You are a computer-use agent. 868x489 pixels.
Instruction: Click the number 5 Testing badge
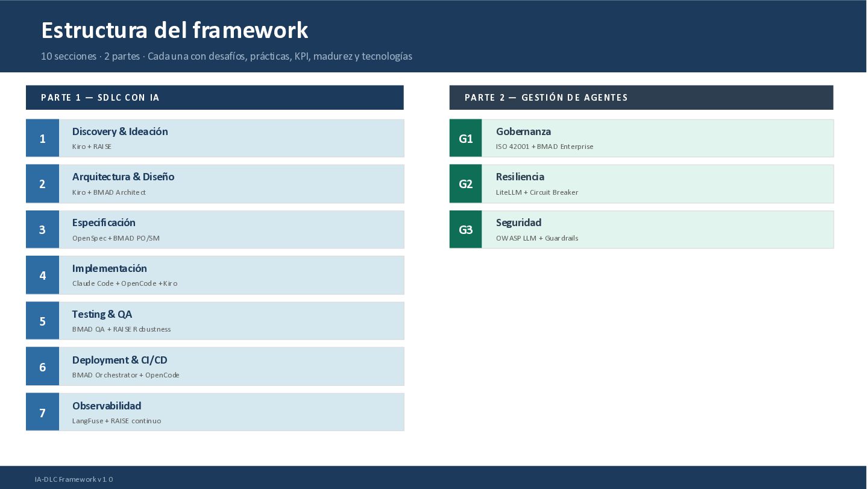(x=42, y=321)
